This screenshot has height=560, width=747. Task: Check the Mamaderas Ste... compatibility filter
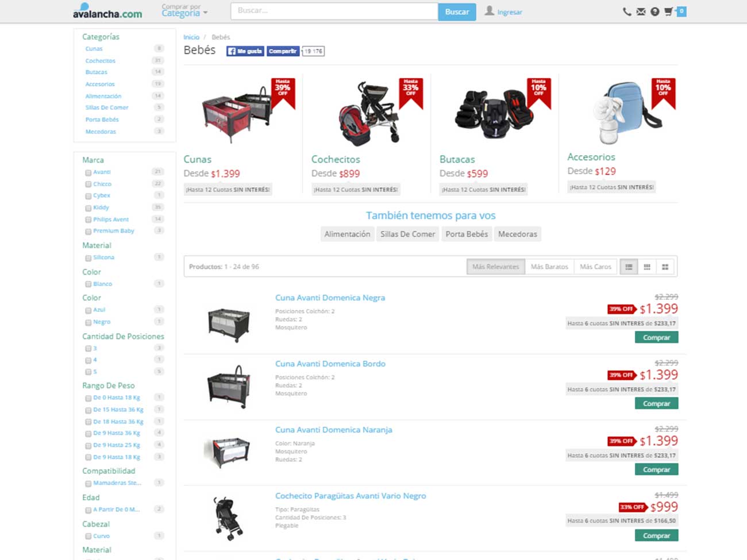[88, 484]
